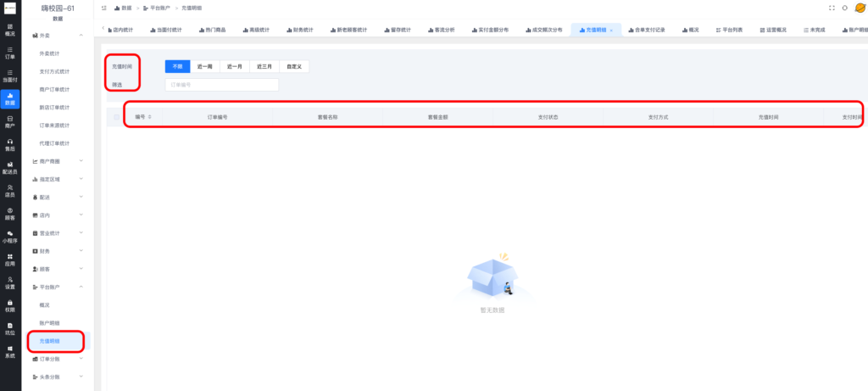Open the planet avatar user menu

pos(860,8)
